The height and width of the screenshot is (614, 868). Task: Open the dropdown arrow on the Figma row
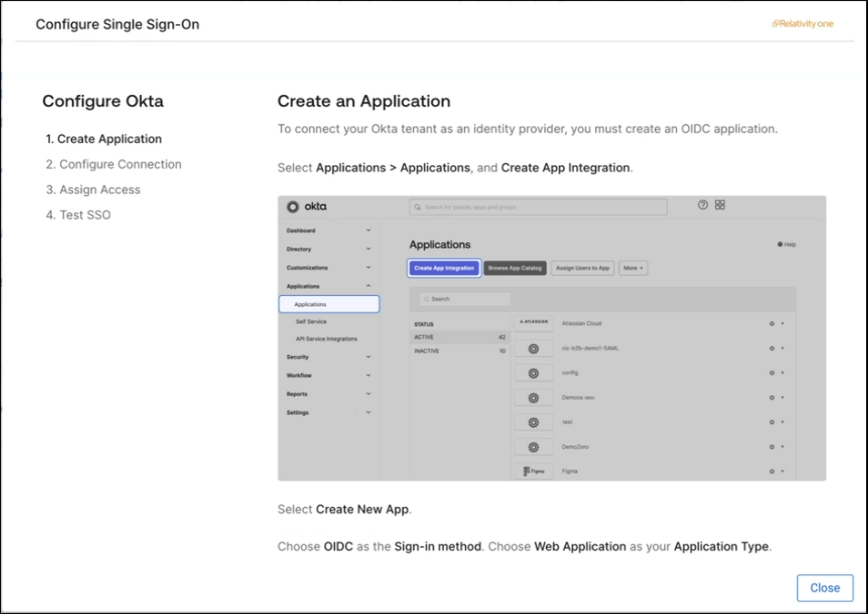click(782, 471)
